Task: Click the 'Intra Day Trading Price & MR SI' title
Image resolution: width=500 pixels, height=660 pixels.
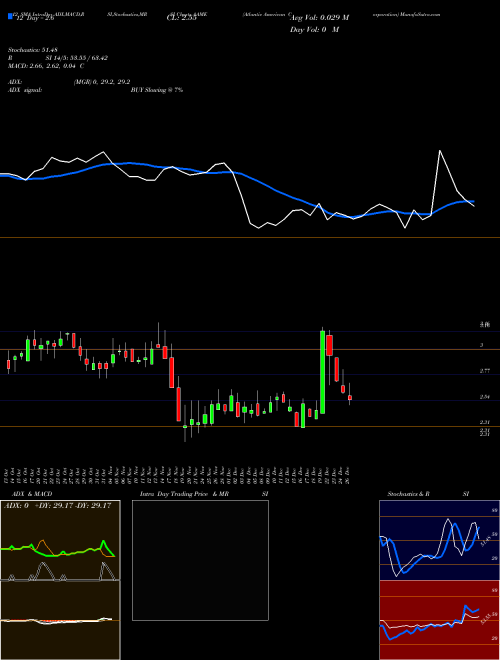Action: click(204, 494)
